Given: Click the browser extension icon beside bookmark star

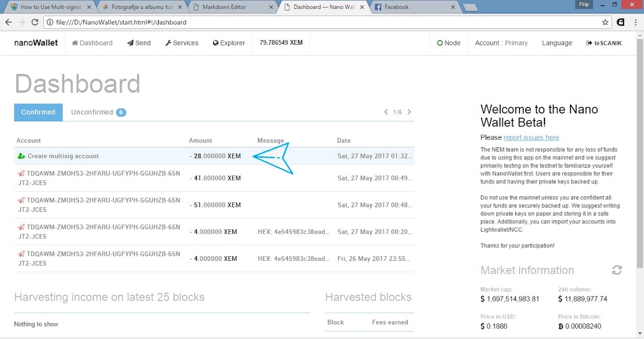Looking at the screenshot, I should pos(621,22).
